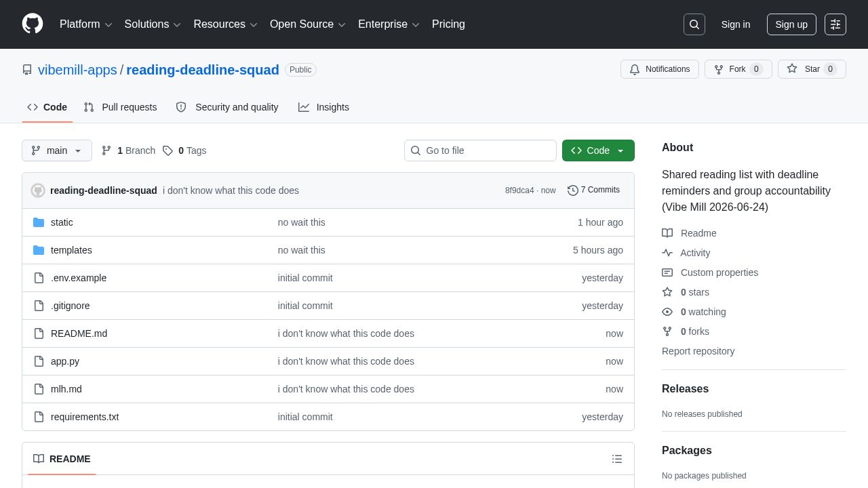Click the requirements.txt file icon
Screen dimensions: 868x488
click(39, 417)
